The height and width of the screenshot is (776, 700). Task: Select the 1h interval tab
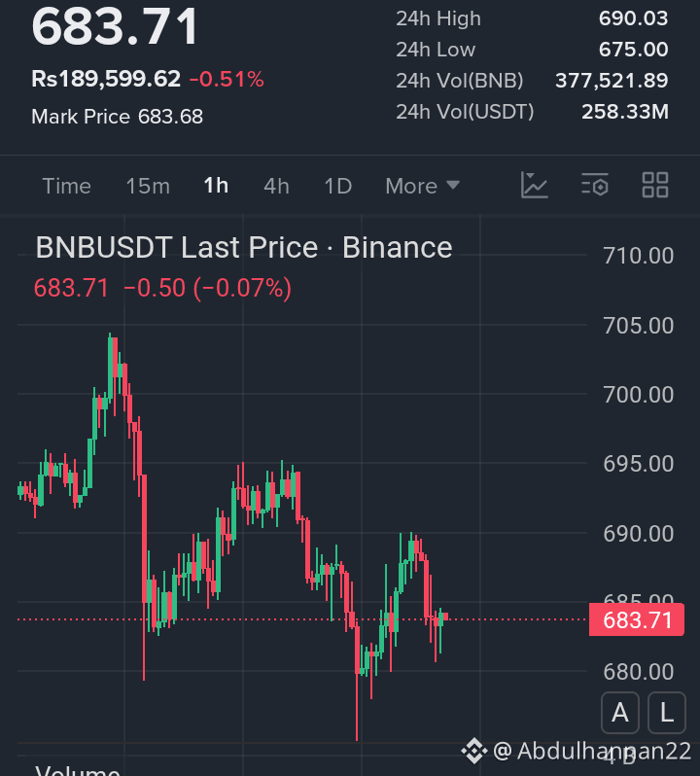coord(216,186)
